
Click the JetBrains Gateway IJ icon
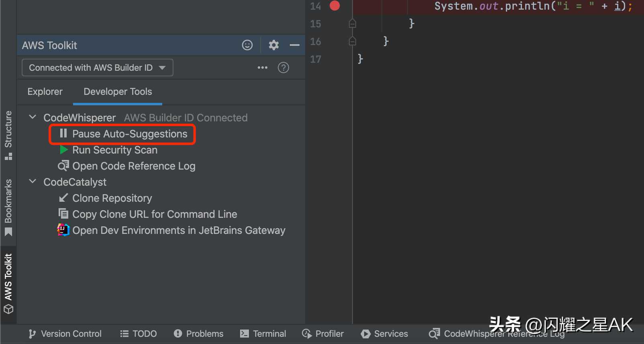pyautogui.click(x=63, y=230)
